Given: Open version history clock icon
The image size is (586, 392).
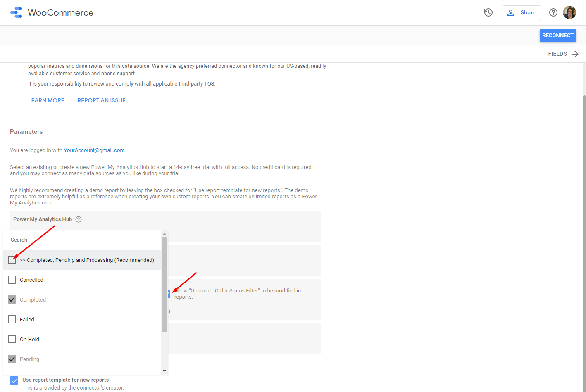Looking at the screenshot, I should click(x=488, y=12).
